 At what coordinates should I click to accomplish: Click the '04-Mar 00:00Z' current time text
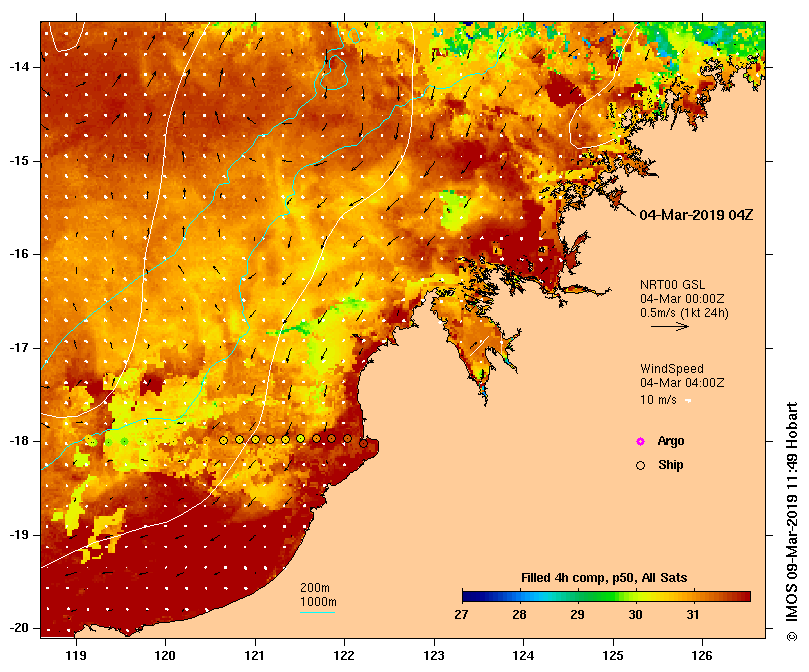682,299
